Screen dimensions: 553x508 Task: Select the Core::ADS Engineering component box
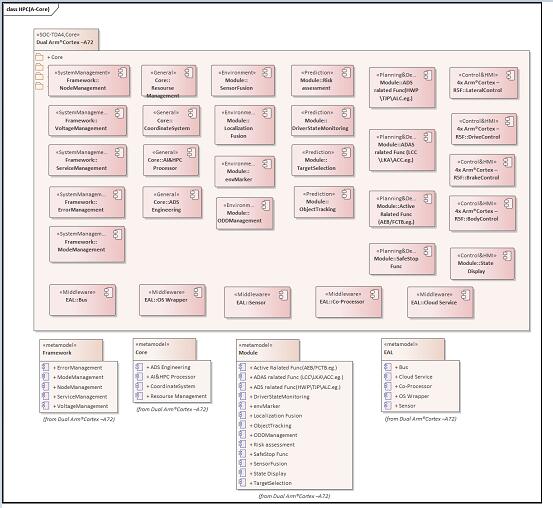172,202
